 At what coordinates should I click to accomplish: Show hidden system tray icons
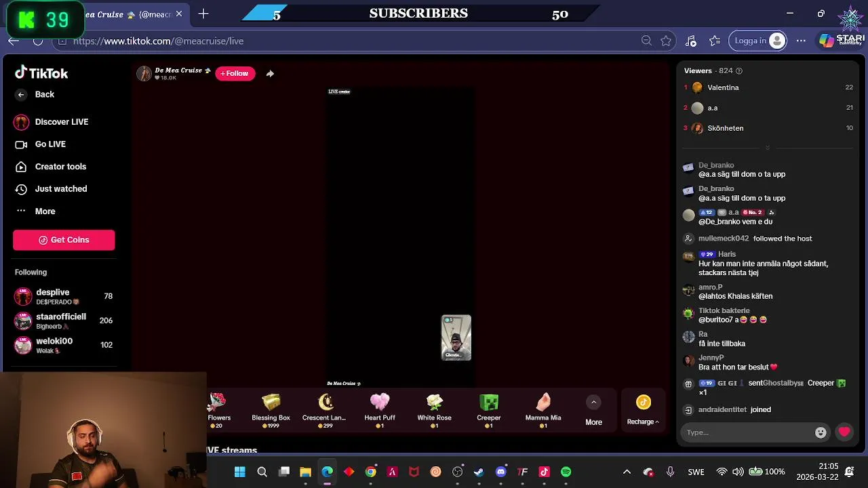[627, 472]
